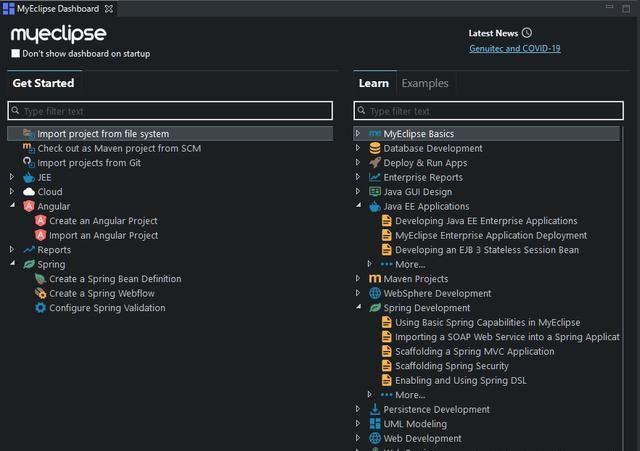Click the Get Started filter text field
The height and width of the screenshot is (451, 640).
tap(170, 111)
